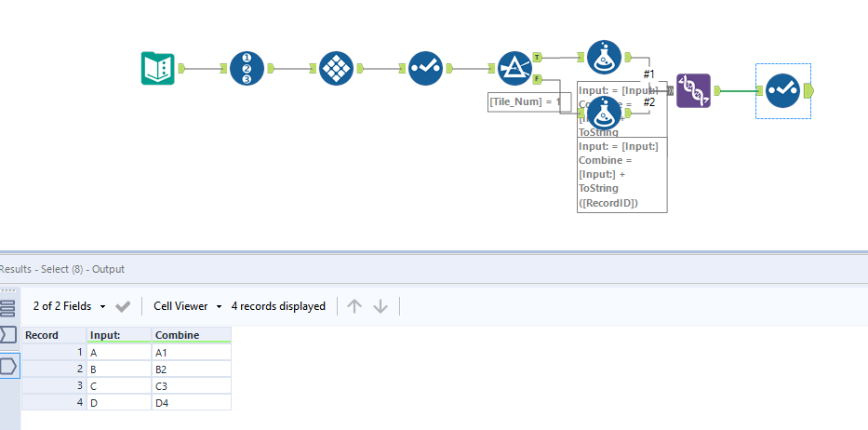Image resolution: width=868 pixels, height=430 pixels.
Task: Click the Results - Select (8) - Output title
Action: coord(61,269)
